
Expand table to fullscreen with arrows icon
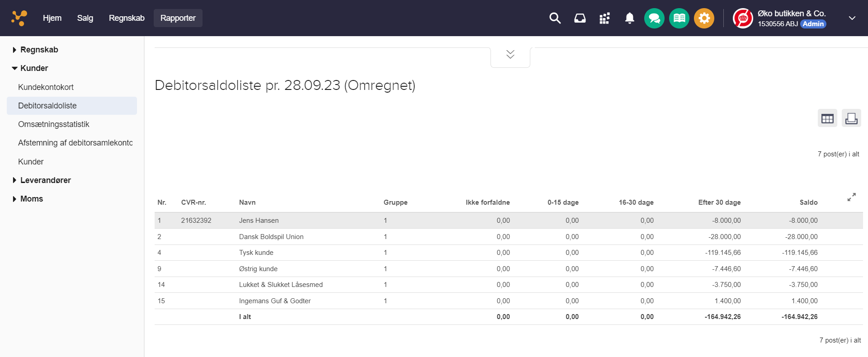pos(851,197)
